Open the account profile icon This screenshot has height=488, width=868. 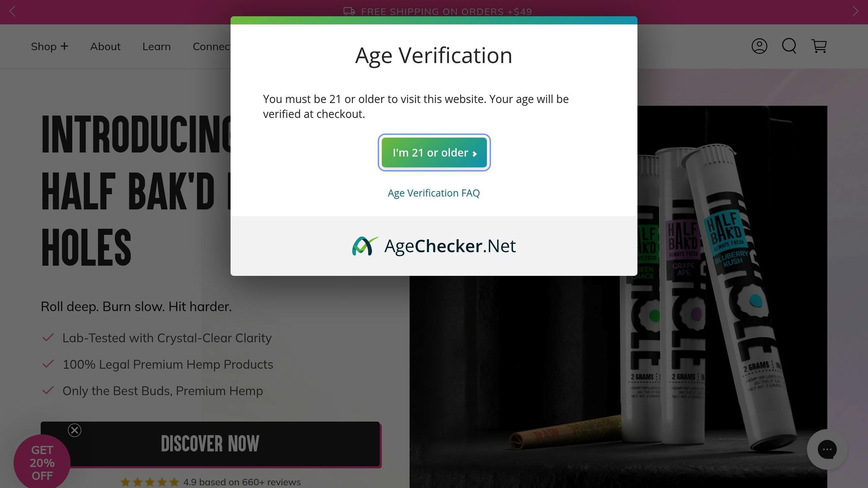pyautogui.click(x=759, y=46)
